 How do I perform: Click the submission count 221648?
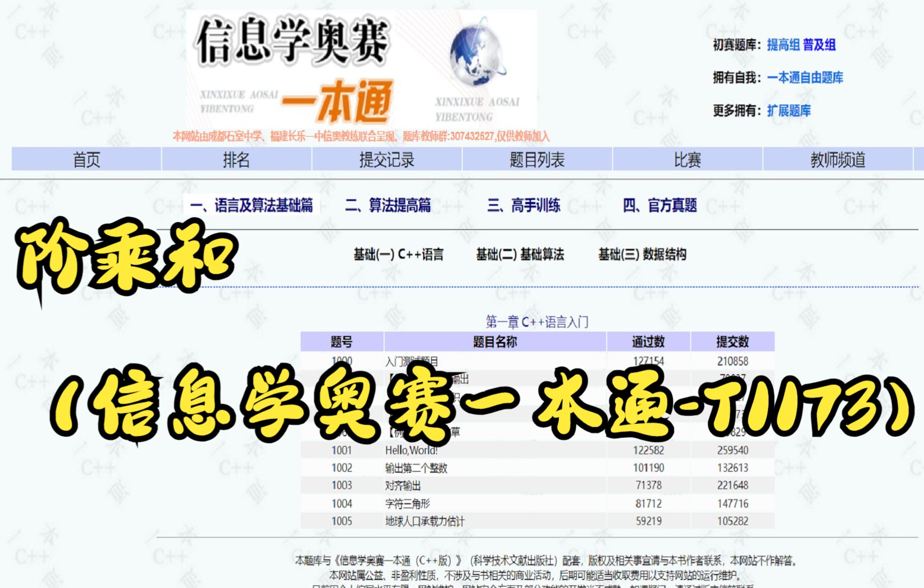733,486
